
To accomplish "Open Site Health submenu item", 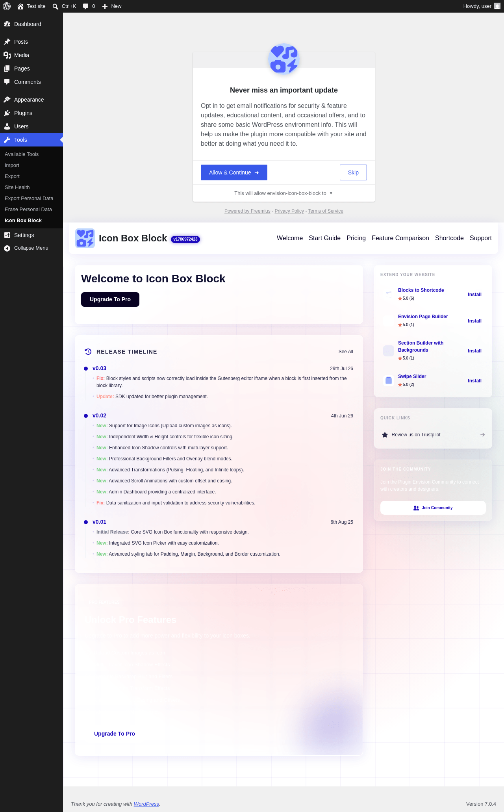I will (31, 187).
